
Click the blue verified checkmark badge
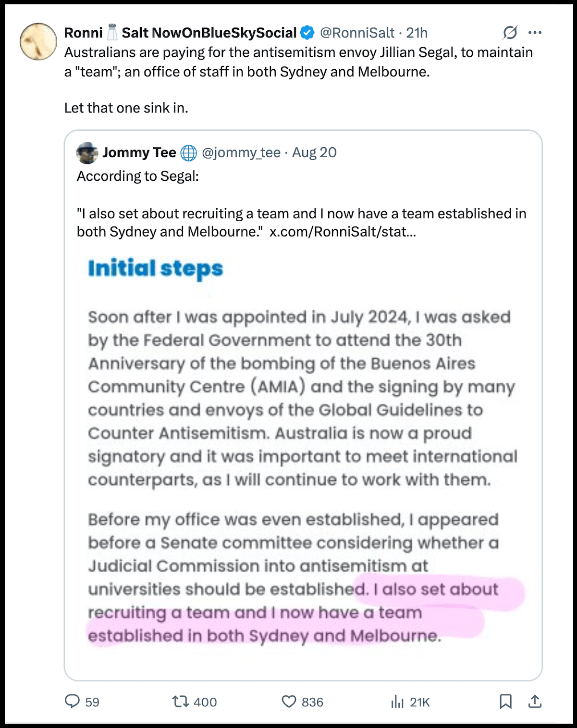(x=307, y=33)
